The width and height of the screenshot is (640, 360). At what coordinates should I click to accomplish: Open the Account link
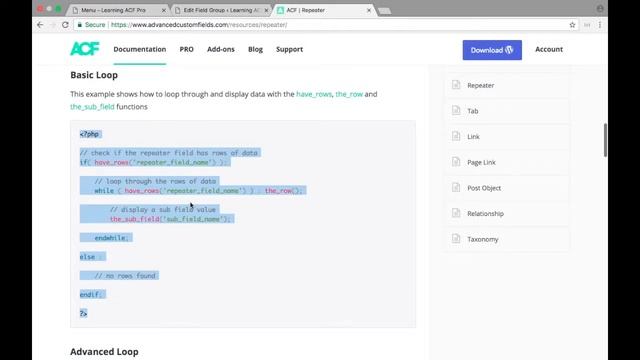tap(549, 49)
